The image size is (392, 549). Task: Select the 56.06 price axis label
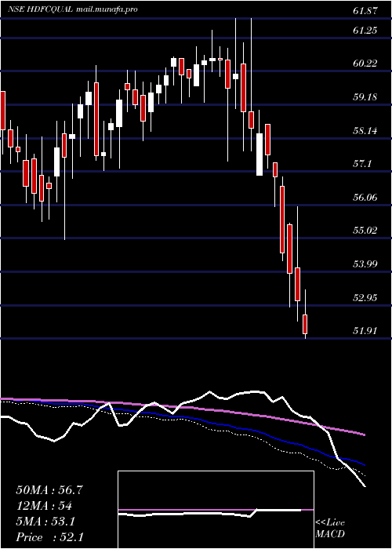[365, 198]
